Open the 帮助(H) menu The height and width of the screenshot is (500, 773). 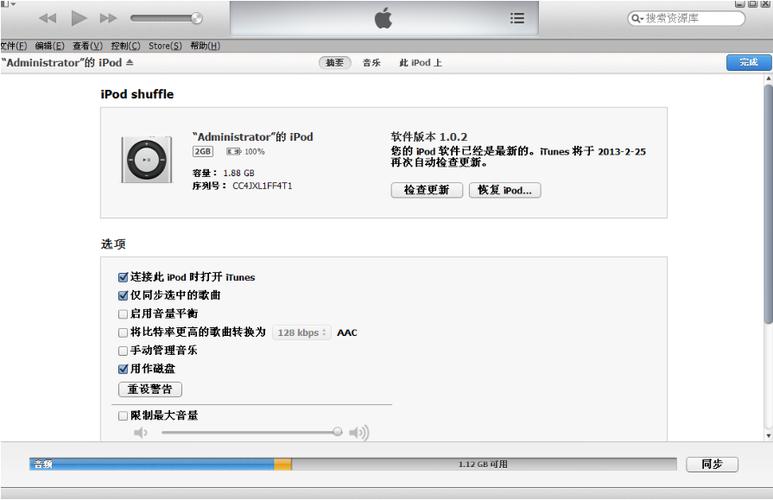[x=205, y=46]
